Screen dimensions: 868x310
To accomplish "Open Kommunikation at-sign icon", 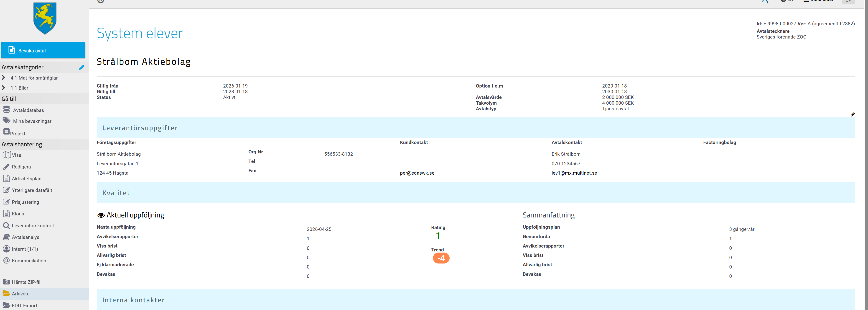I will click(6, 260).
